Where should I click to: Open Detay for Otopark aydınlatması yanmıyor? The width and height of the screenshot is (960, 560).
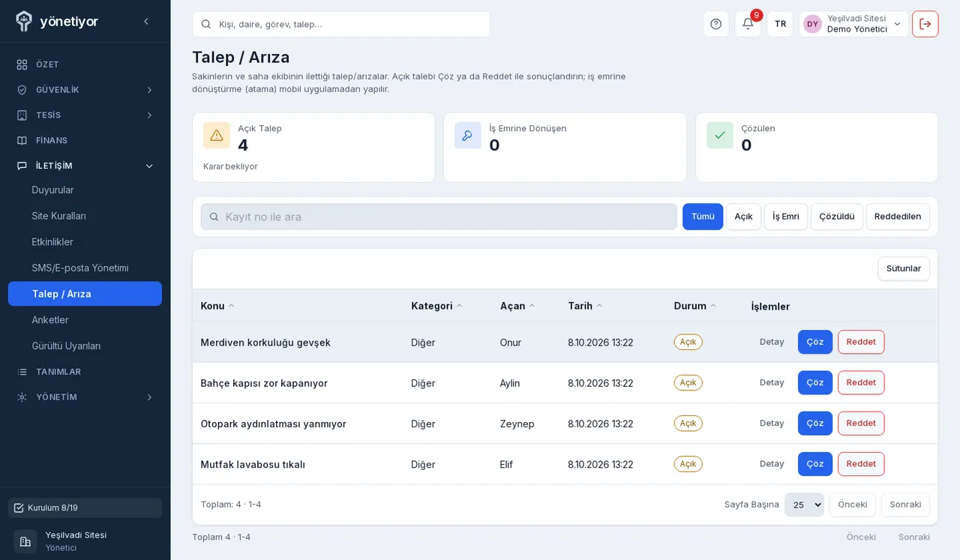[x=772, y=423]
